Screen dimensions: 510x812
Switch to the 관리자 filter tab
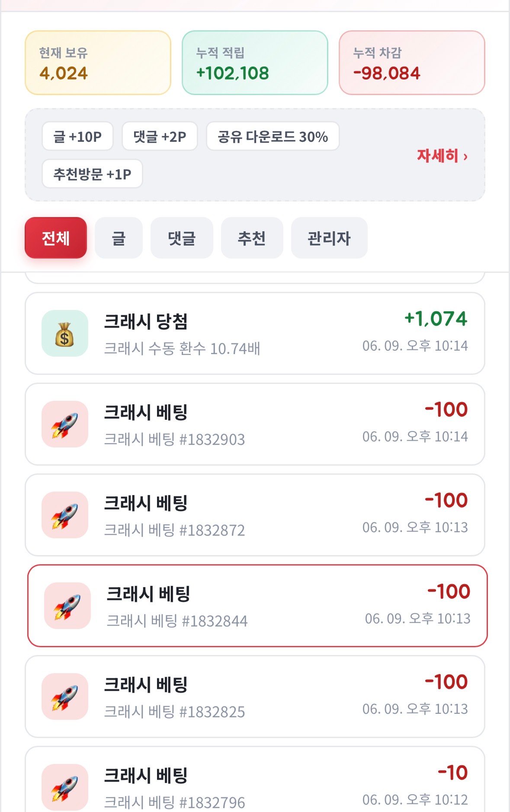(x=329, y=238)
